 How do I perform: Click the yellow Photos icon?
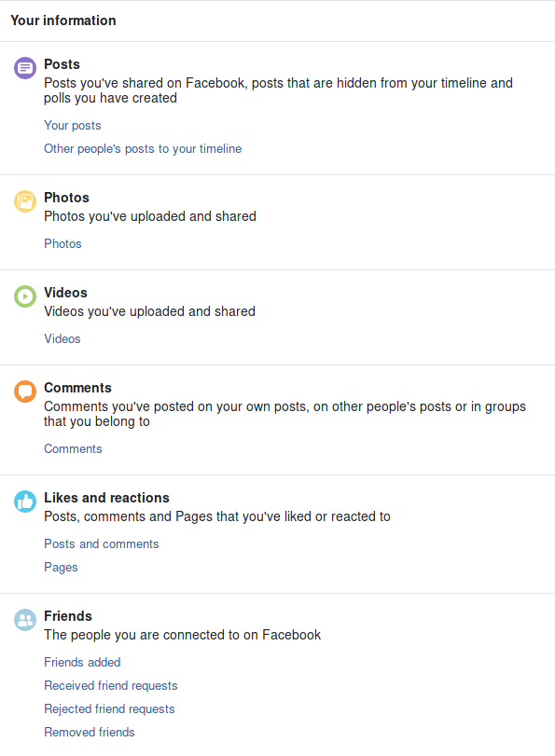[25, 201]
